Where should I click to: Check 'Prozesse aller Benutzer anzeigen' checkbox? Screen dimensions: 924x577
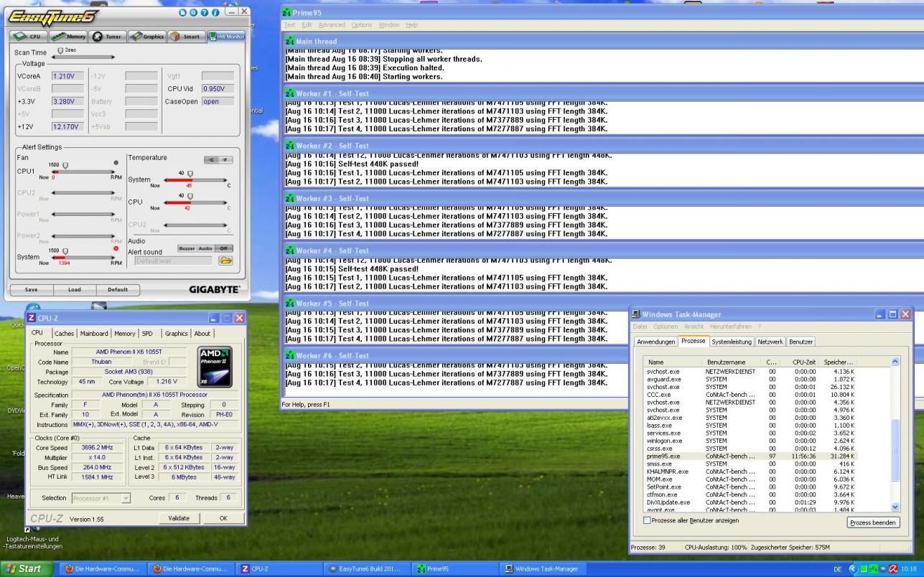pyautogui.click(x=647, y=520)
